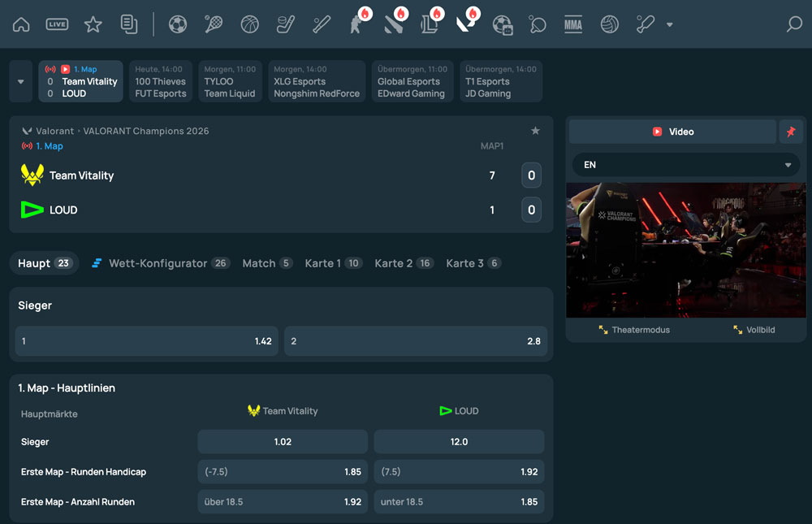Open XLG Esports vs Nongshim RedForce match
Image resolution: width=812 pixels, height=524 pixels.
click(x=317, y=81)
